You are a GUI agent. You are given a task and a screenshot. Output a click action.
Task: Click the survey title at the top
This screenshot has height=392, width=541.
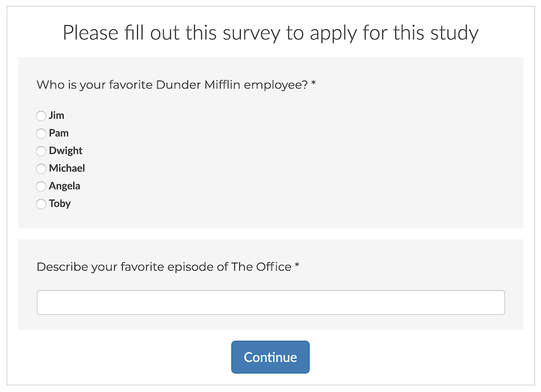pos(270,32)
